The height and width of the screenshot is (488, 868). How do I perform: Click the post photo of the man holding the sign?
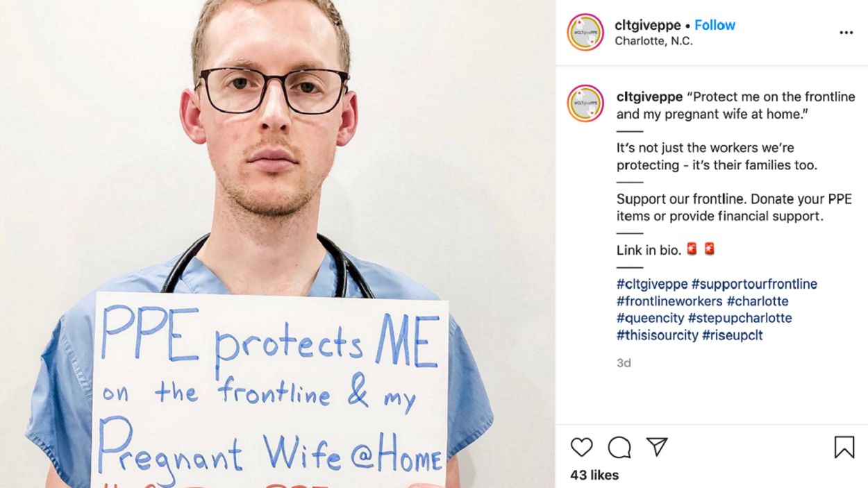278,244
